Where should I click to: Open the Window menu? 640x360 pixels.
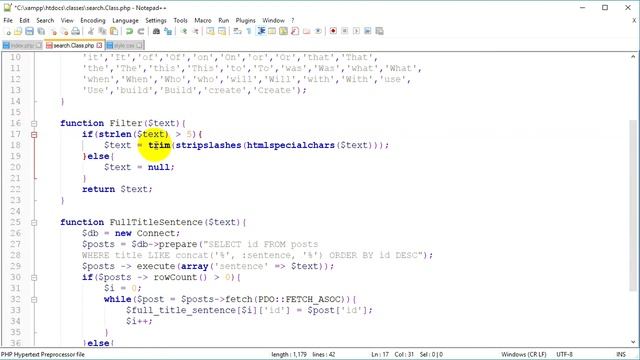273,20
